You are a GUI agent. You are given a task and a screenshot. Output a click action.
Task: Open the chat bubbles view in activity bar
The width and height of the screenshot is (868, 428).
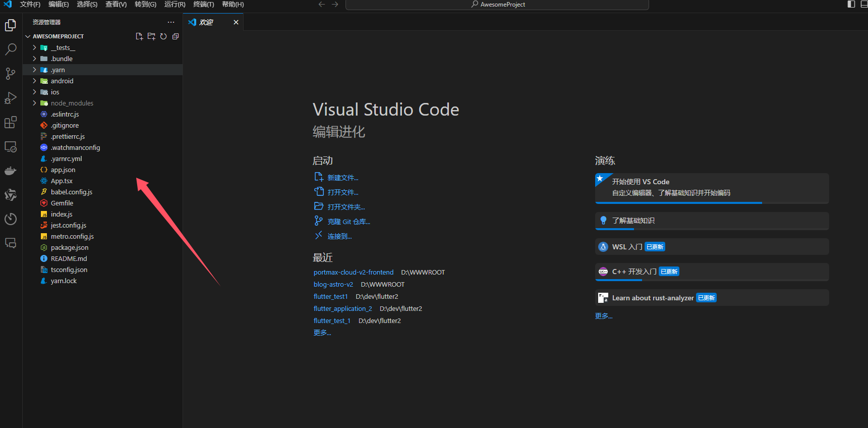point(11,243)
